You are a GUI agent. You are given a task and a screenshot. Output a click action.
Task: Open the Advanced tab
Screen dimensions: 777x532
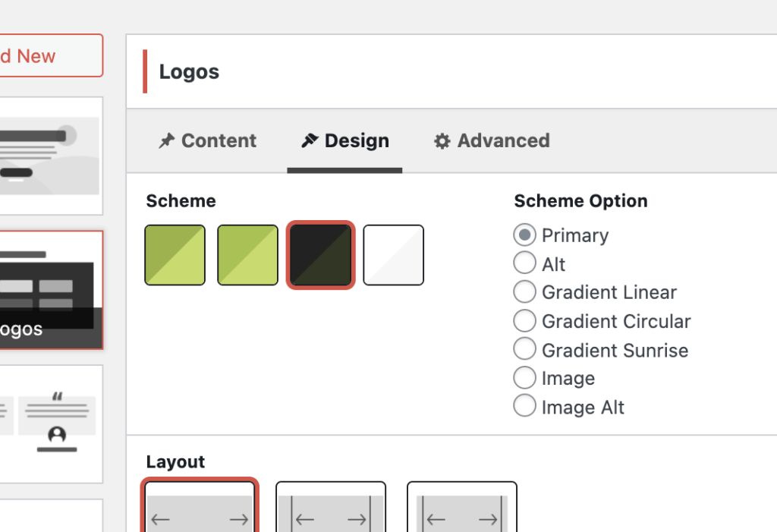(x=492, y=141)
